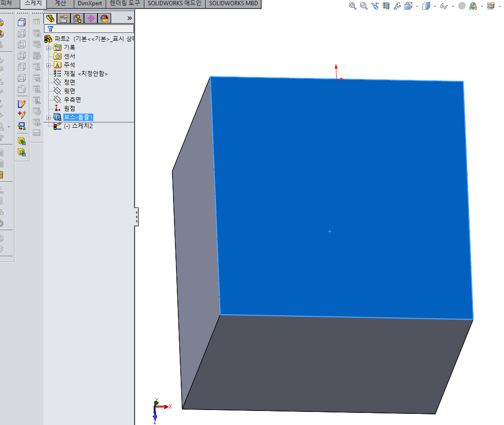
Task: Expand the 보스-돌출1 feature in the tree
Action: (48, 117)
